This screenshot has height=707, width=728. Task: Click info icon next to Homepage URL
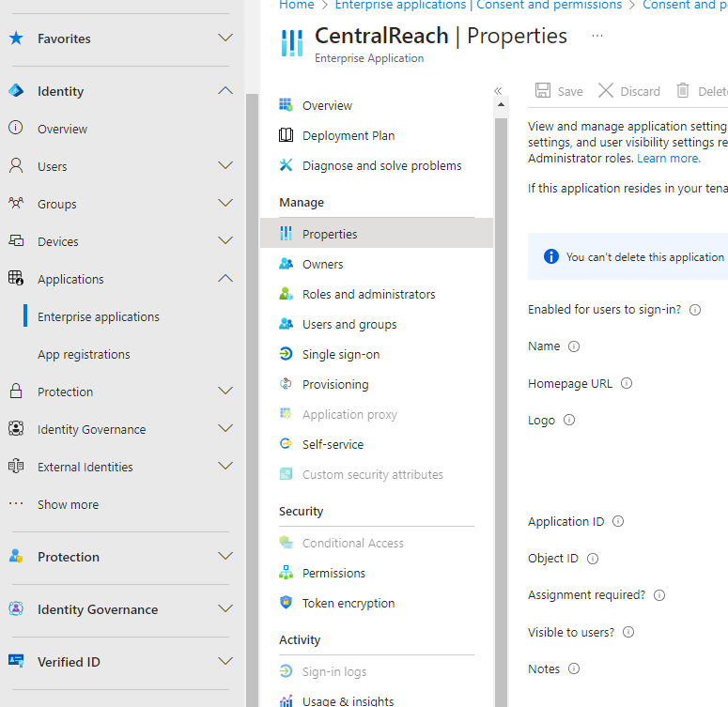(x=627, y=383)
